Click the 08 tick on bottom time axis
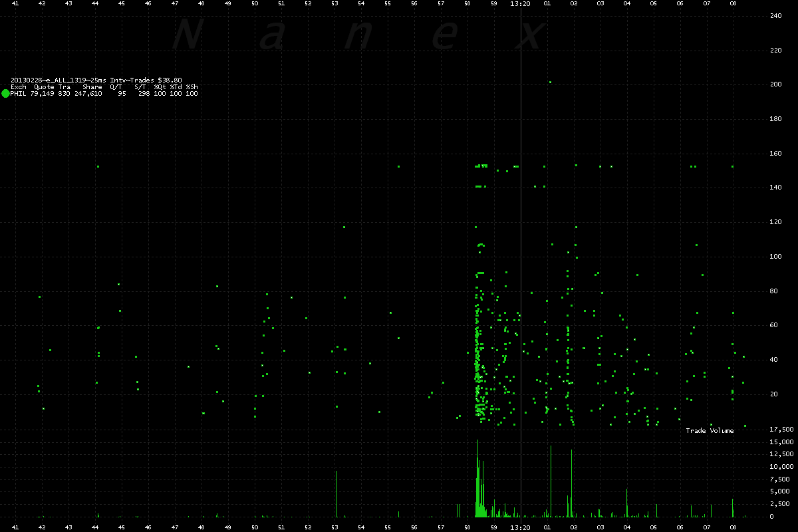Image resolution: width=798 pixels, height=532 pixels. click(x=733, y=527)
